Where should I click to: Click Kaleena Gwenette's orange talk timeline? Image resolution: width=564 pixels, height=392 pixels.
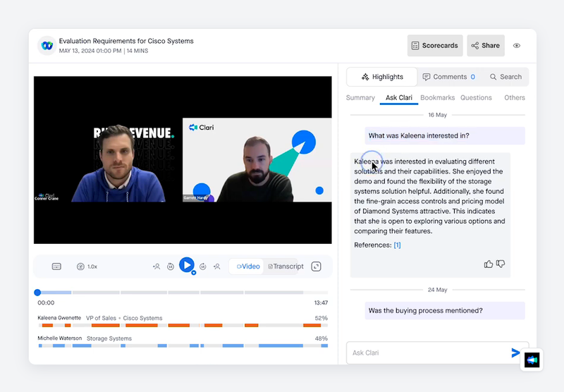pos(183,326)
